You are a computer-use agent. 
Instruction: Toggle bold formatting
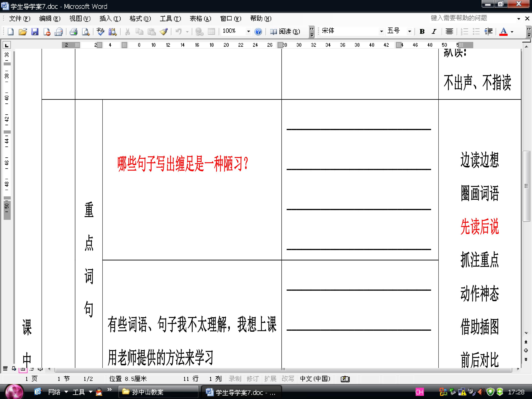pyautogui.click(x=422, y=32)
